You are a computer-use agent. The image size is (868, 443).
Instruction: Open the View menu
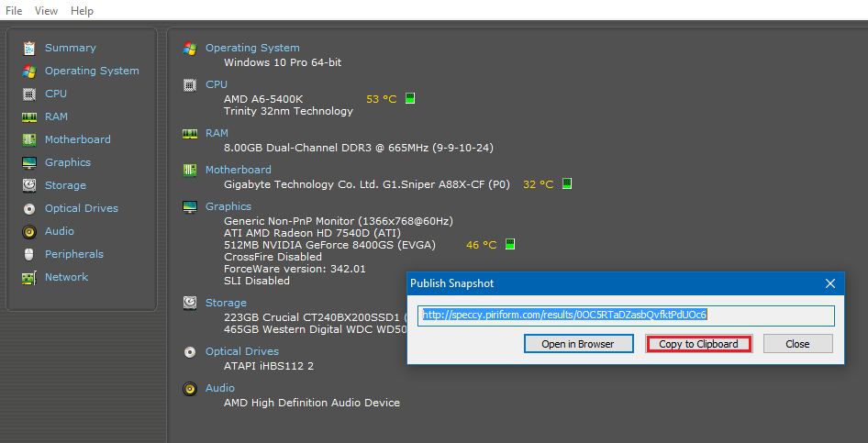46,11
